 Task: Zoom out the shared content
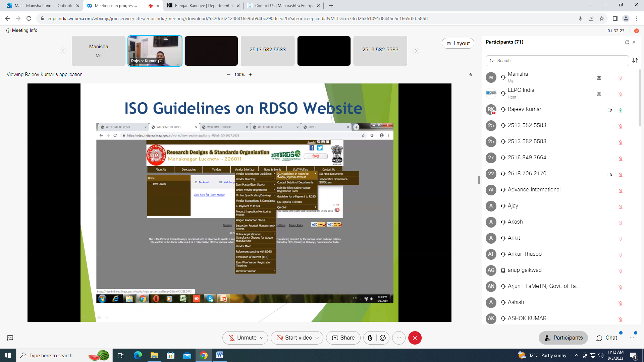coord(229,75)
